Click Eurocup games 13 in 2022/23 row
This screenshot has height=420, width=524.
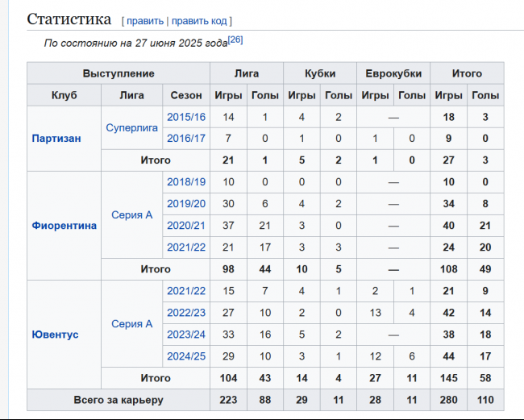[375, 313]
